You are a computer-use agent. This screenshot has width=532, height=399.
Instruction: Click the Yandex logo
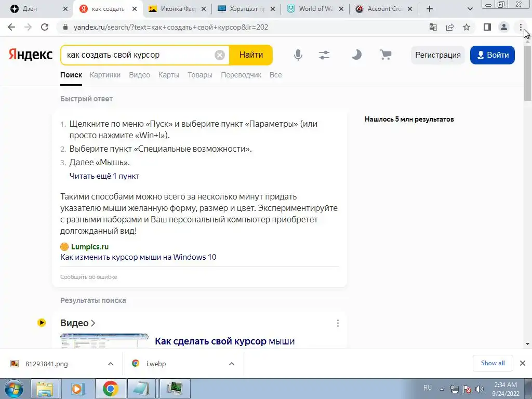[x=31, y=55]
